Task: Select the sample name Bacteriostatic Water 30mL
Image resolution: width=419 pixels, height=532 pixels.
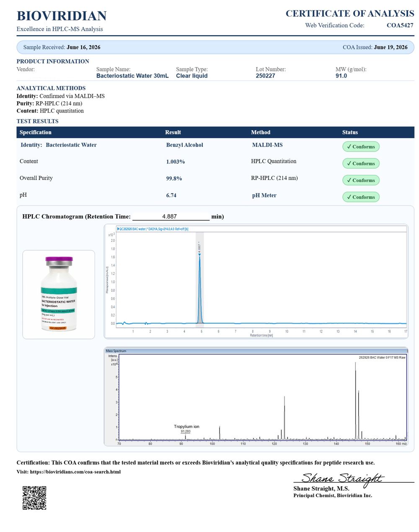Action: (x=132, y=76)
